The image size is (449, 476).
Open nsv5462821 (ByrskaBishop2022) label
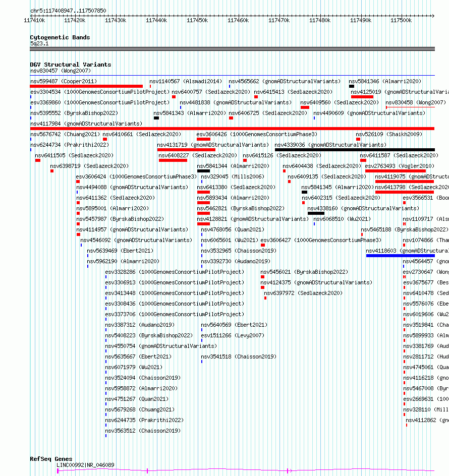point(241,209)
